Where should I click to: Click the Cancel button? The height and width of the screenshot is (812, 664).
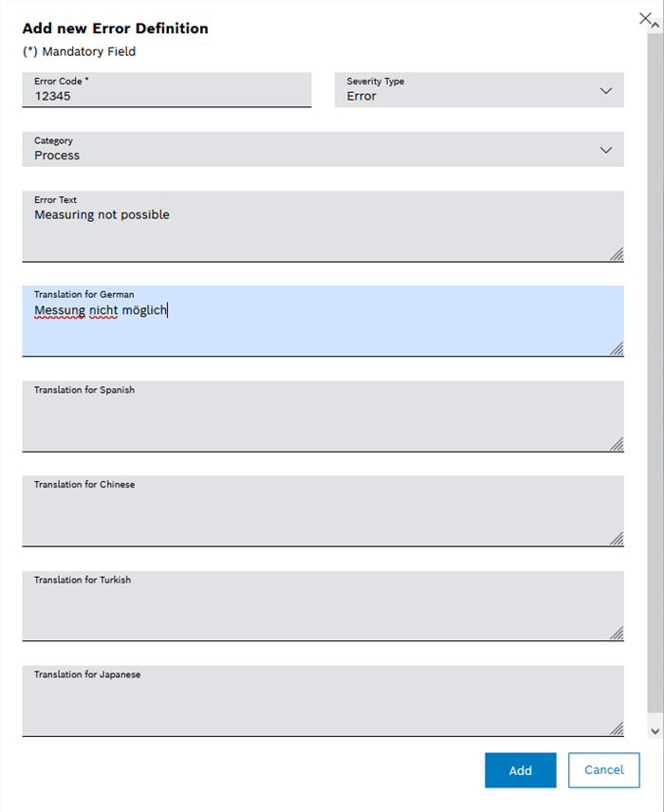click(x=603, y=770)
